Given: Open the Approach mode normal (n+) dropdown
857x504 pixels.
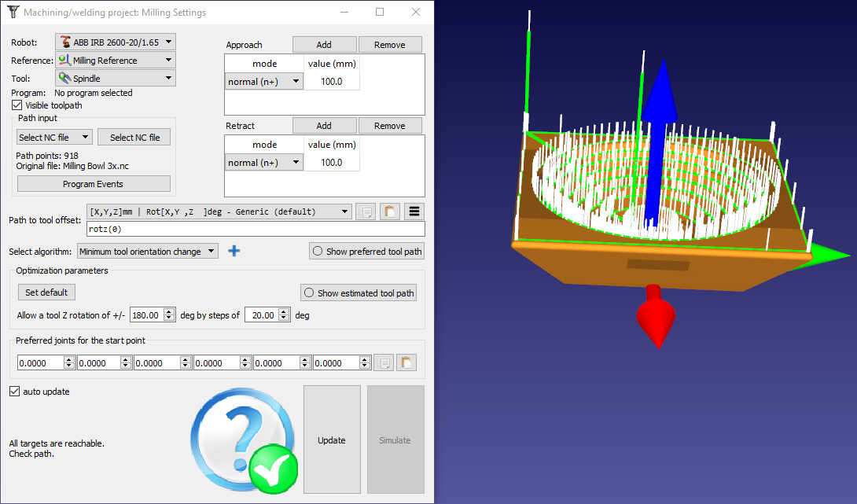Looking at the screenshot, I should [x=264, y=81].
